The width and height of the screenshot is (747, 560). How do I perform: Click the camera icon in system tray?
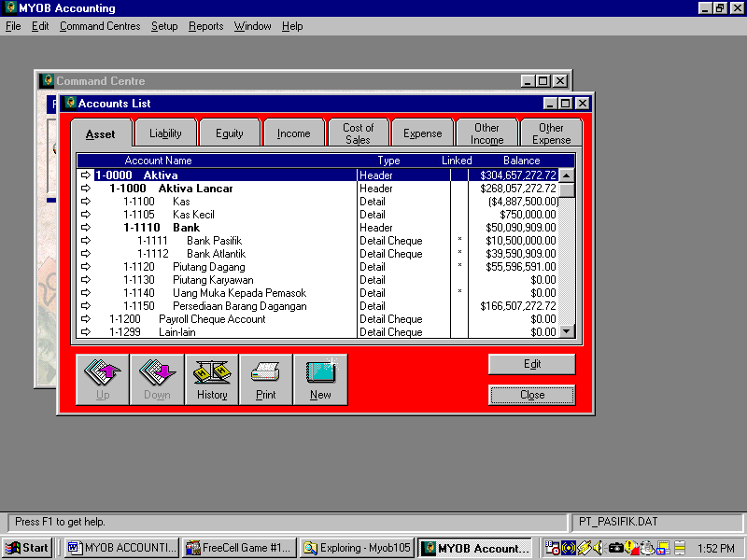[x=615, y=548]
